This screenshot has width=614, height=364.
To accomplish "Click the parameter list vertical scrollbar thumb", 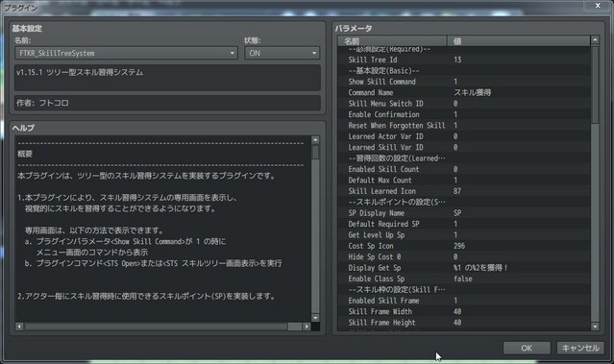I will coord(595,85).
